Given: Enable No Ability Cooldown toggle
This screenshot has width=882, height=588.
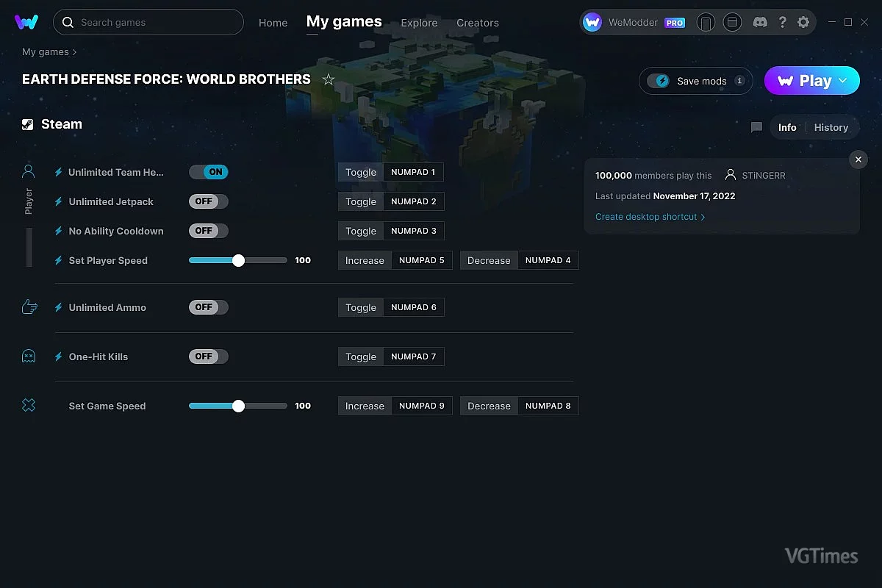Looking at the screenshot, I should pyautogui.click(x=209, y=231).
